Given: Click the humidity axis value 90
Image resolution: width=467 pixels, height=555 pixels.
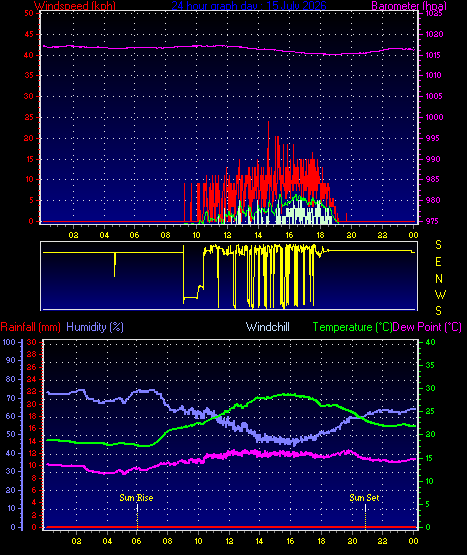Looking at the screenshot, I should (11, 360).
